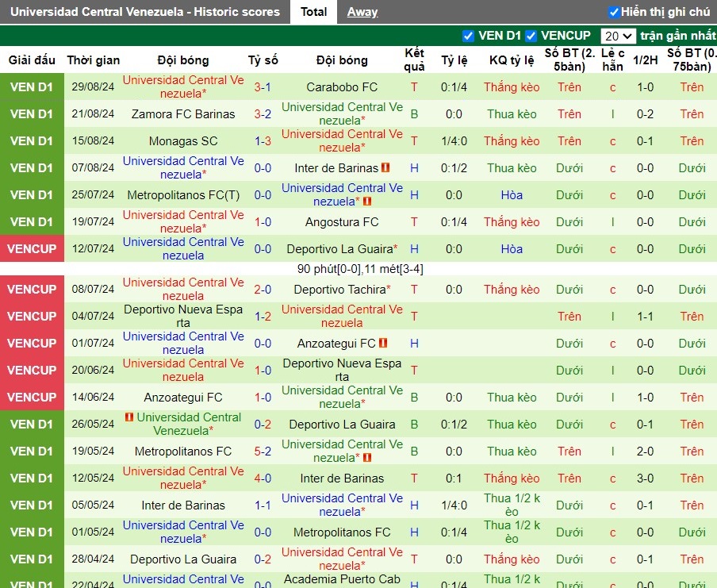Click the 3-2 score on 21/08/24

263,114
